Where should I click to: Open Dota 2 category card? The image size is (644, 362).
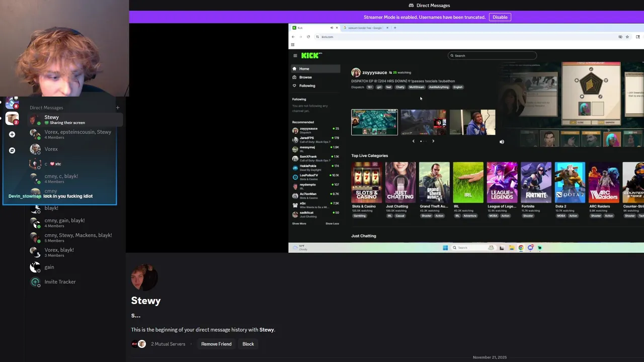click(570, 183)
